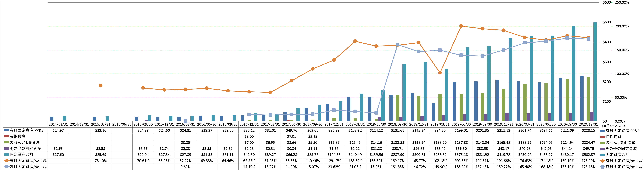
Task: Select the その他の固定資産 row label in table
Action: [x=25, y=148]
